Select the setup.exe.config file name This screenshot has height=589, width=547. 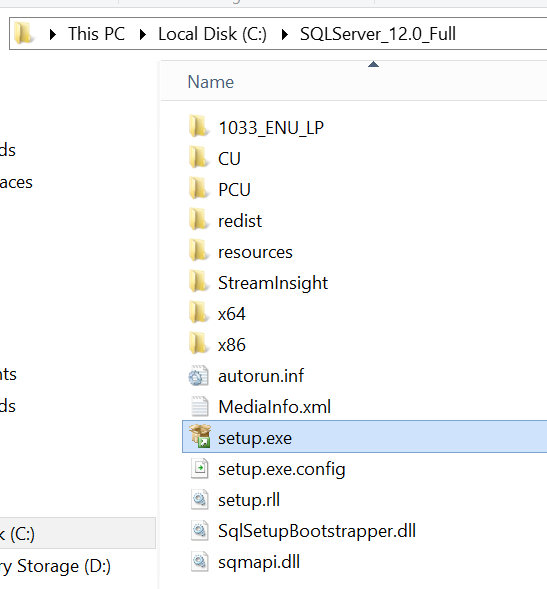(281, 470)
